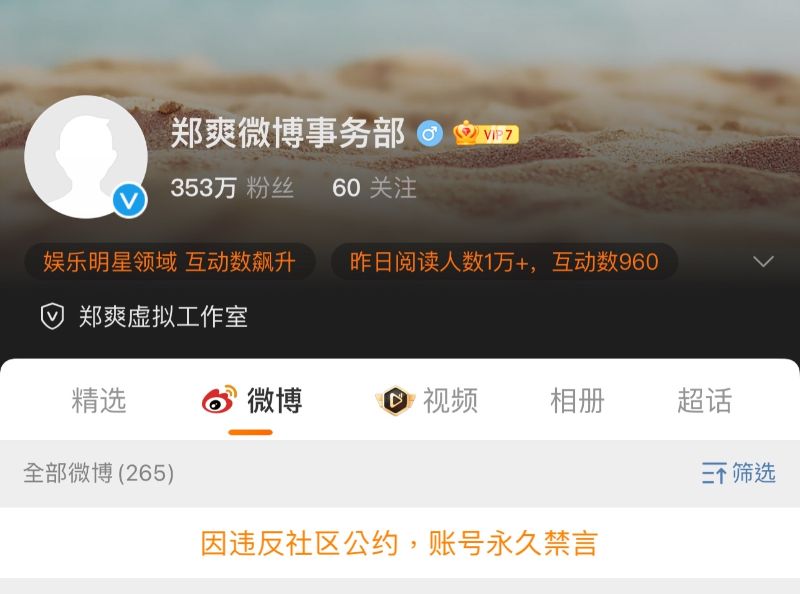Screen dimensions: 800x594
Task: Tap the filter sort arrow icon
Action: (x=714, y=473)
